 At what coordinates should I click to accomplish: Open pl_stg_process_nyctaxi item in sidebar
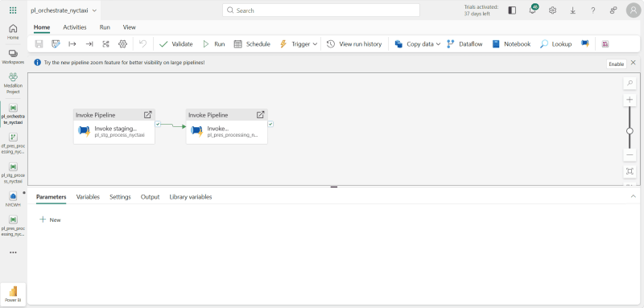13,173
